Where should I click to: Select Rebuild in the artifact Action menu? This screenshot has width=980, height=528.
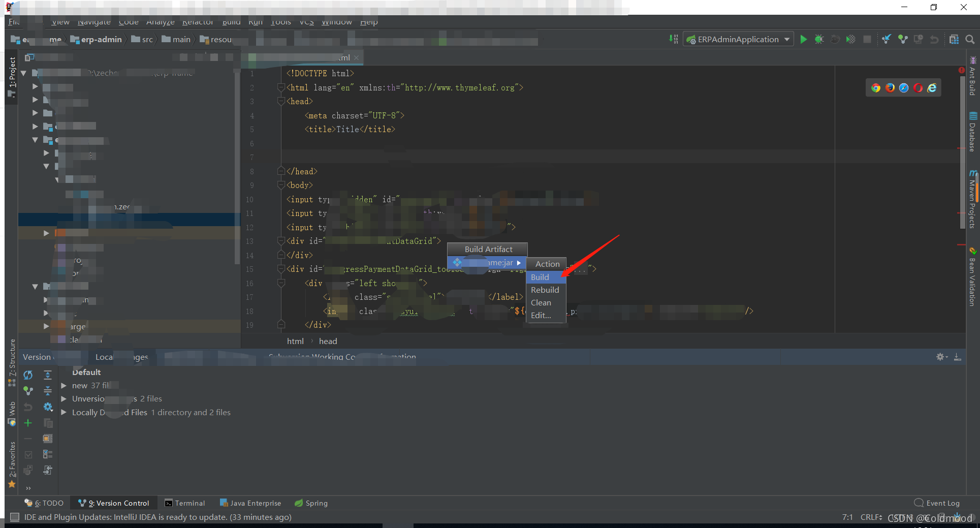(x=546, y=290)
